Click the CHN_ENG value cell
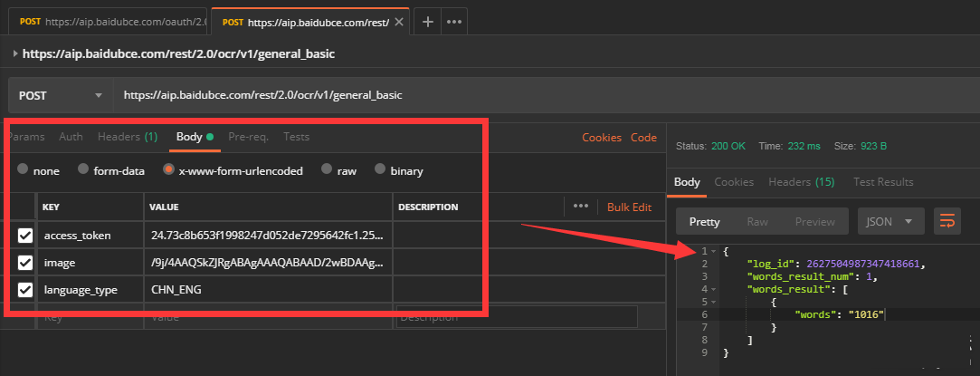 [x=268, y=290]
